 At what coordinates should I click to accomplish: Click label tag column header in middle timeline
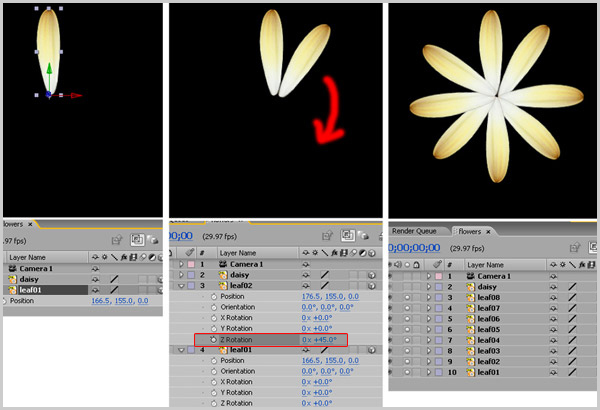point(190,252)
